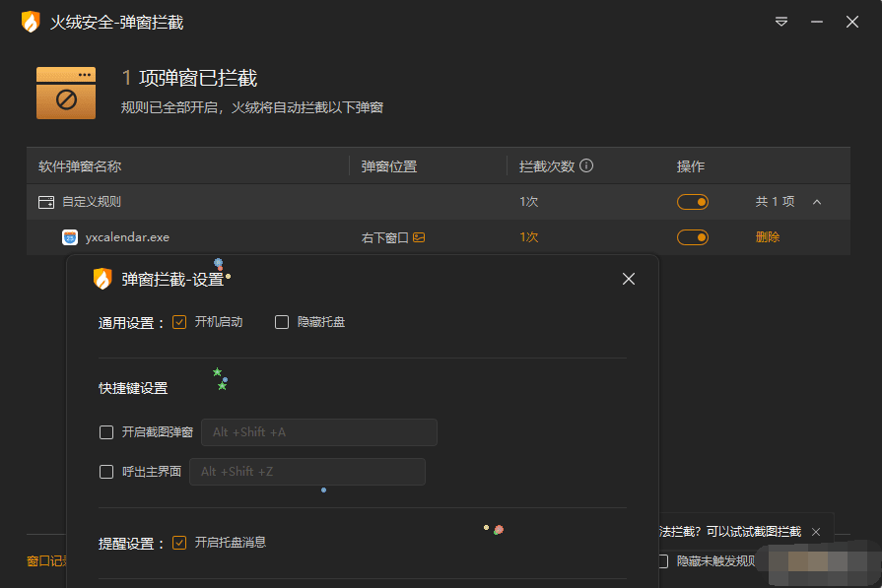The height and width of the screenshot is (588, 882).
Task: Select the yxcalendar.exe row name
Action: [127, 237]
